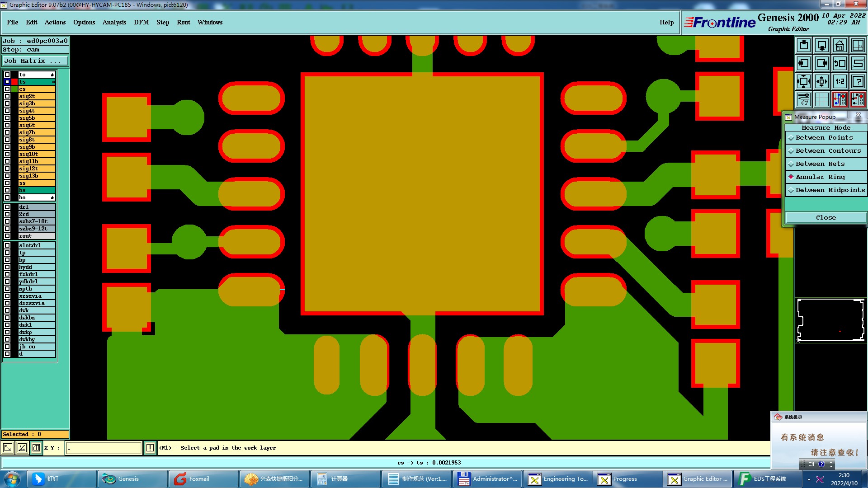868x488 pixels.
Task: Expand the Job Matrix button
Action: coord(35,61)
